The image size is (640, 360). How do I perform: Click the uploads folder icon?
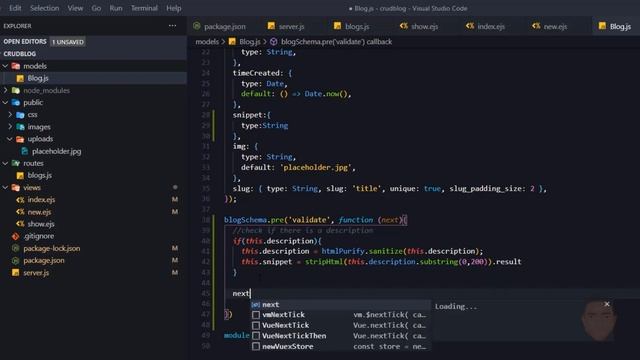coord(20,139)
